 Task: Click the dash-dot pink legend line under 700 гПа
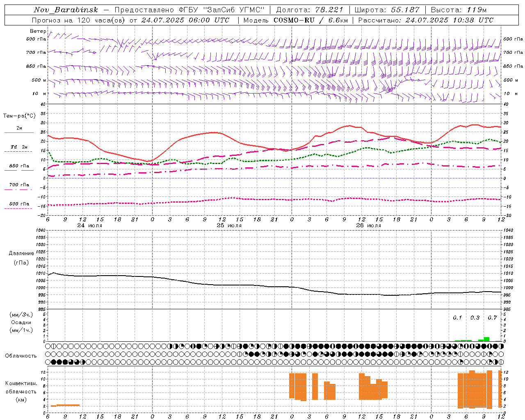tap(18, 189)
